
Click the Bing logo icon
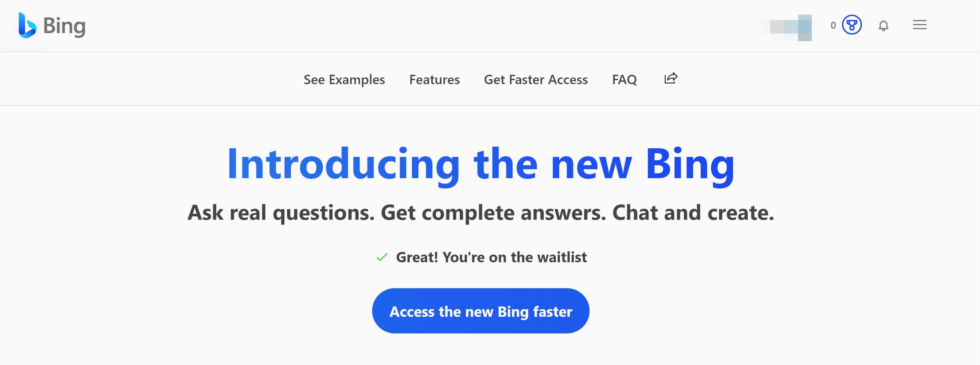click(27, 26)
